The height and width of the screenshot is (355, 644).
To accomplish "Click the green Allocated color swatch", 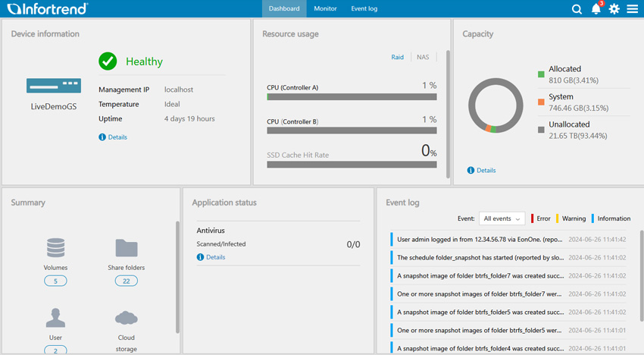I will [x=541, y=74].
